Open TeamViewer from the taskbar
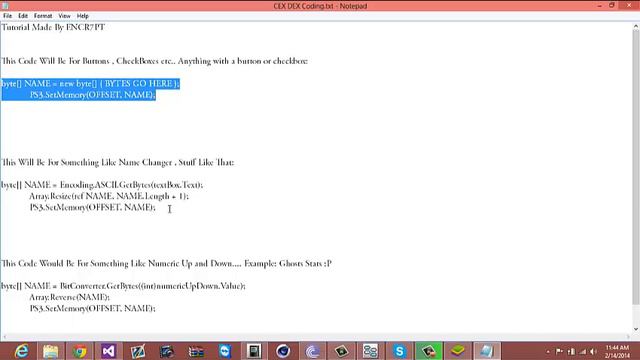This screenshot has width=640, height=360. [x=225, y=351]
